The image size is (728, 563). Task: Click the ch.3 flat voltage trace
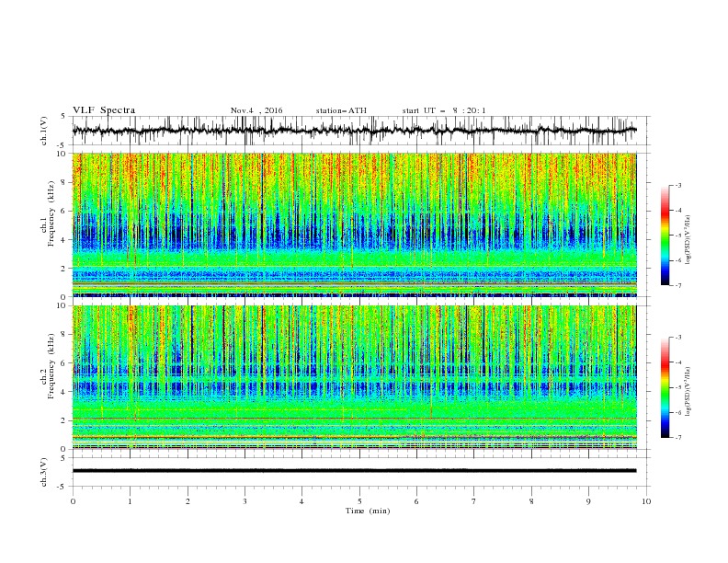[x=354, y=471]
